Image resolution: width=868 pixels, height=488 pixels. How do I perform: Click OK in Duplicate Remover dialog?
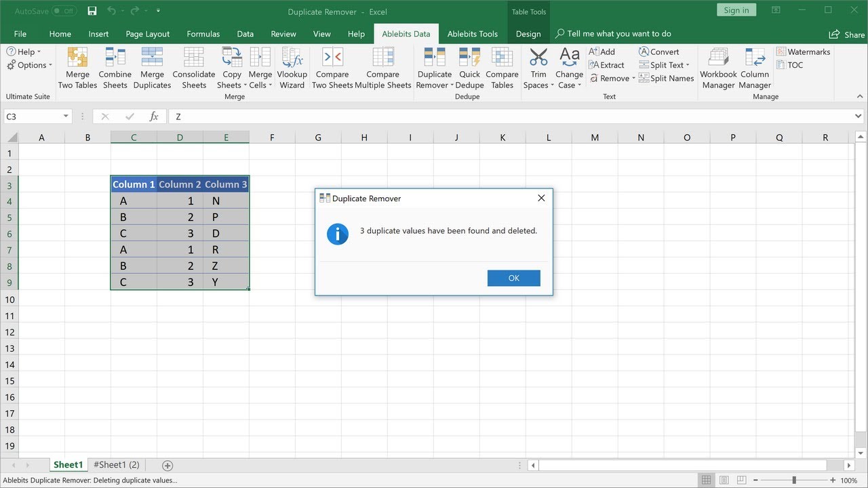pos(513,278)
